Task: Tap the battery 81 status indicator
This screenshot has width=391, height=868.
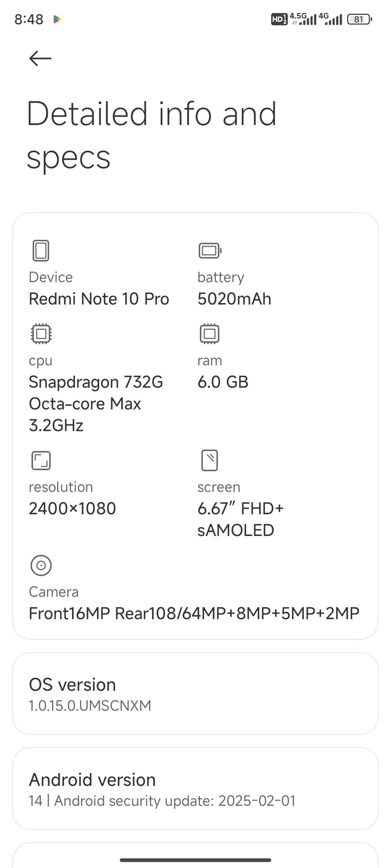Action: (x=360, y=19)
